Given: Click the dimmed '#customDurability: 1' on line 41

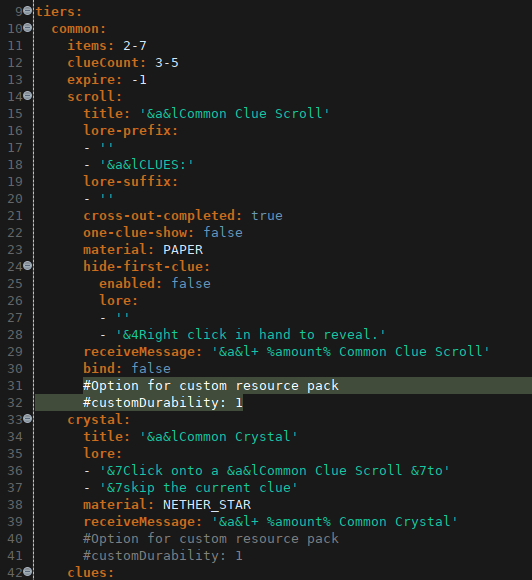Looking at the screenshot, I should click(x=163, y=556).
